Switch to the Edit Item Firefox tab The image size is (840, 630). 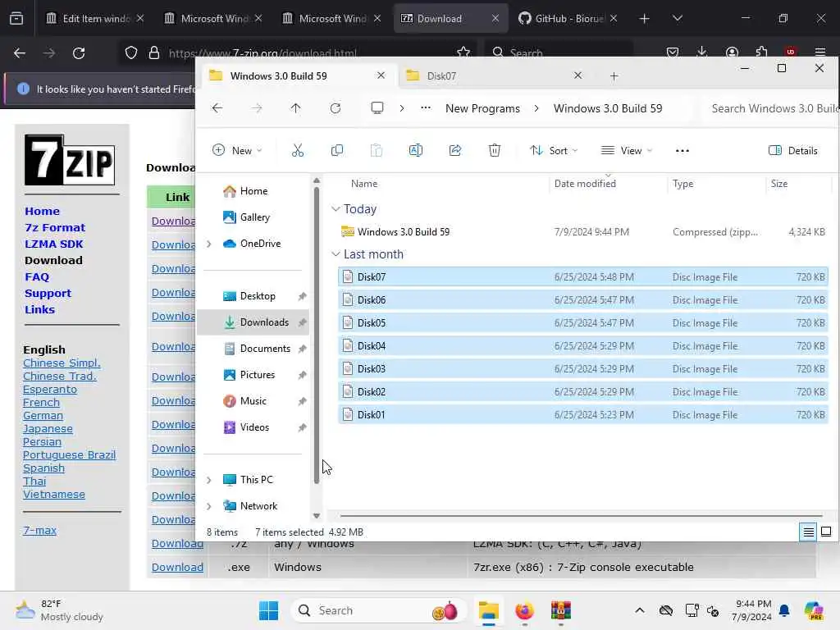point(94,18)
